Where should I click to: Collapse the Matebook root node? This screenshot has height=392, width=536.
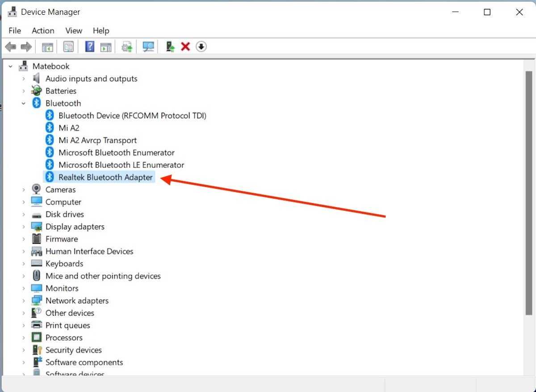(x=10, y=67)
